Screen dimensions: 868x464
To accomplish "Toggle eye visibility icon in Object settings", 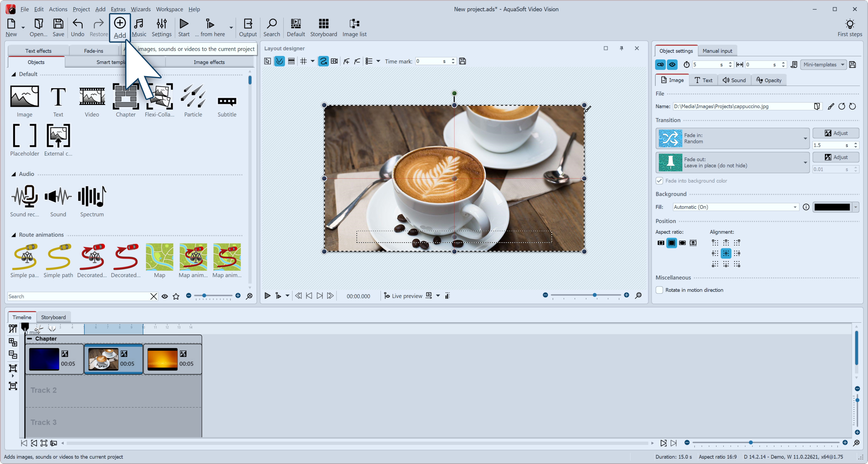I will tap(672, 65).
